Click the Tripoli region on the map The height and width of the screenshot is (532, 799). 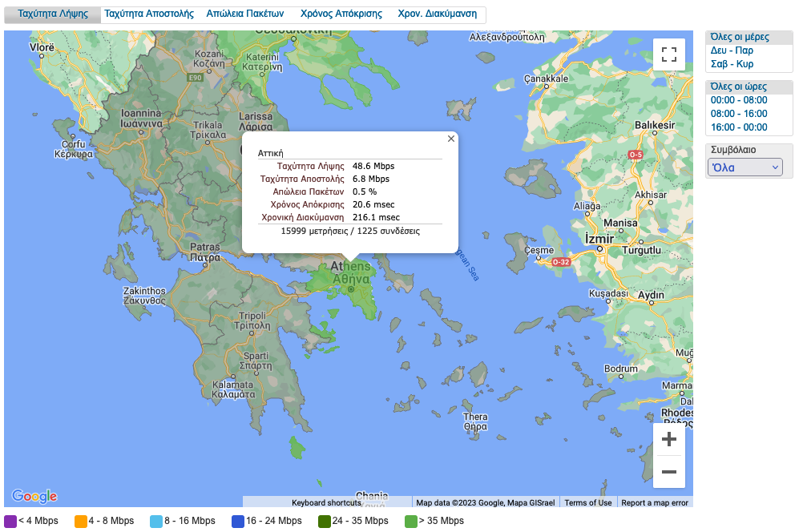click(x=252, y=320)
